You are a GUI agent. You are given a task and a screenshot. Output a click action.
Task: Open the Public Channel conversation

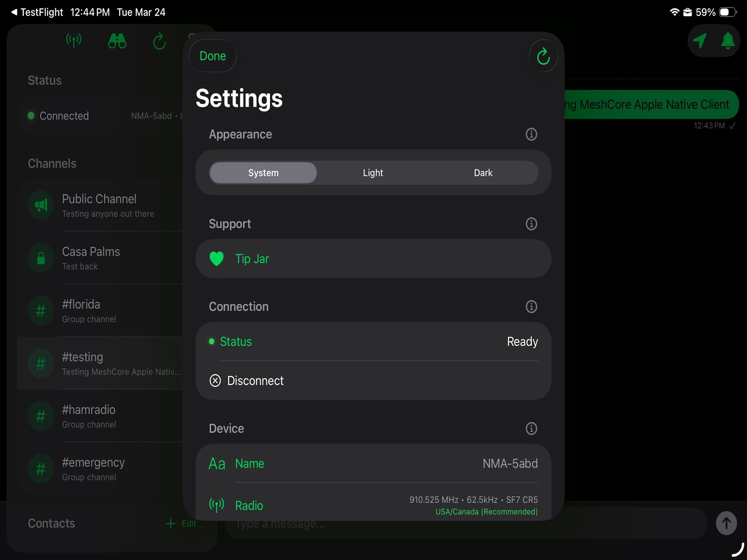100,205
